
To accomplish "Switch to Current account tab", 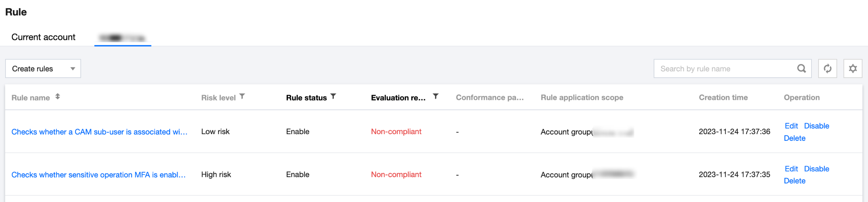I will pyautogui.click(x=43, y=37).
